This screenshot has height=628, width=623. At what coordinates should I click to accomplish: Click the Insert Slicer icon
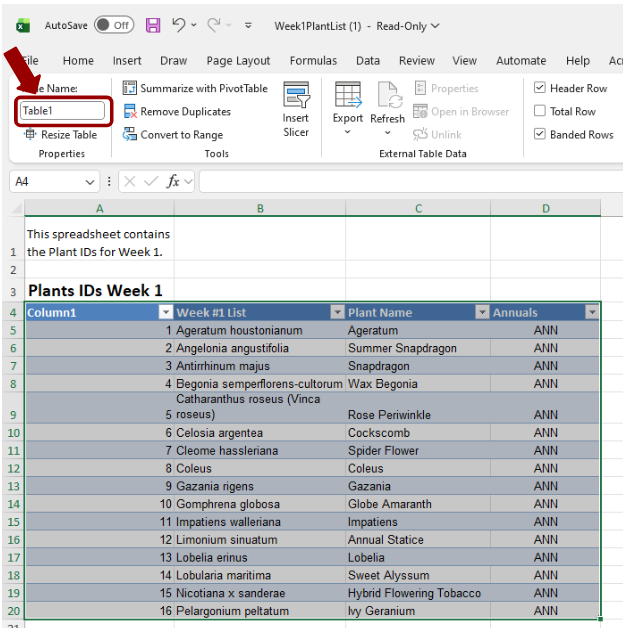click(296, 95)
